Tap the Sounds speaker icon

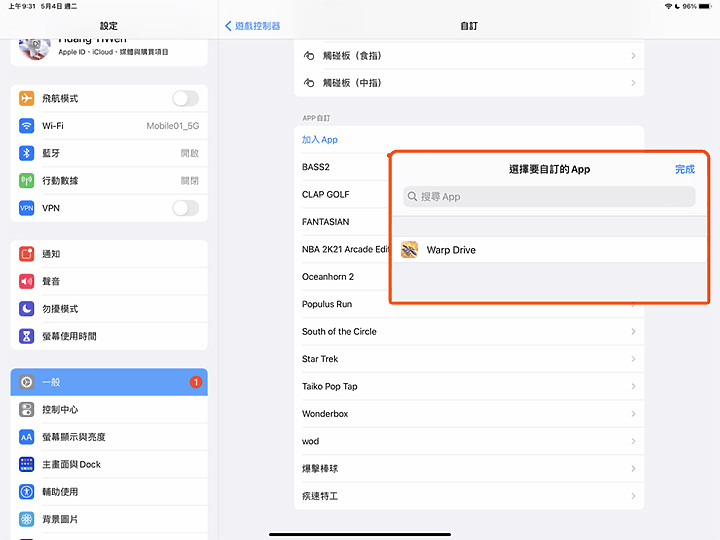tap(26, 281)
